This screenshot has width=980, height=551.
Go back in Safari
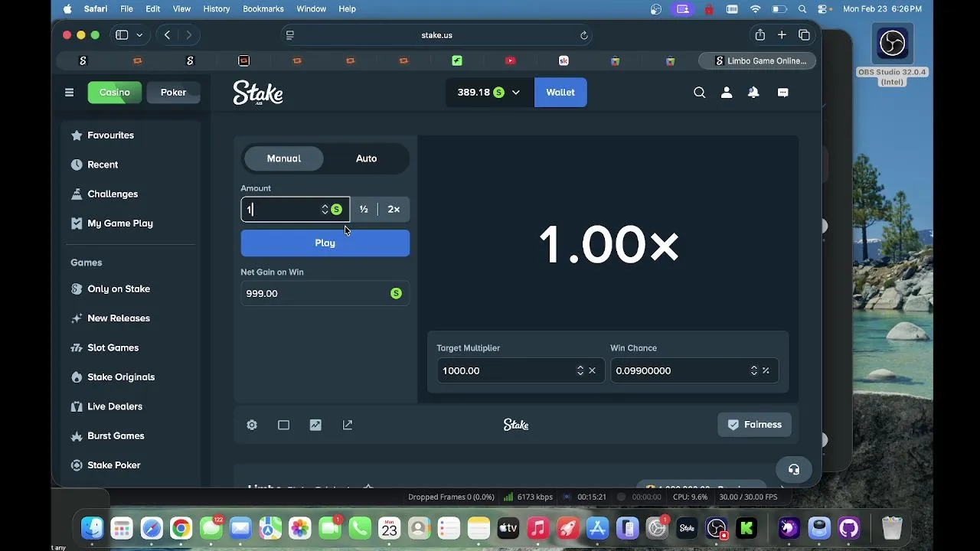(x=167, y=35)
